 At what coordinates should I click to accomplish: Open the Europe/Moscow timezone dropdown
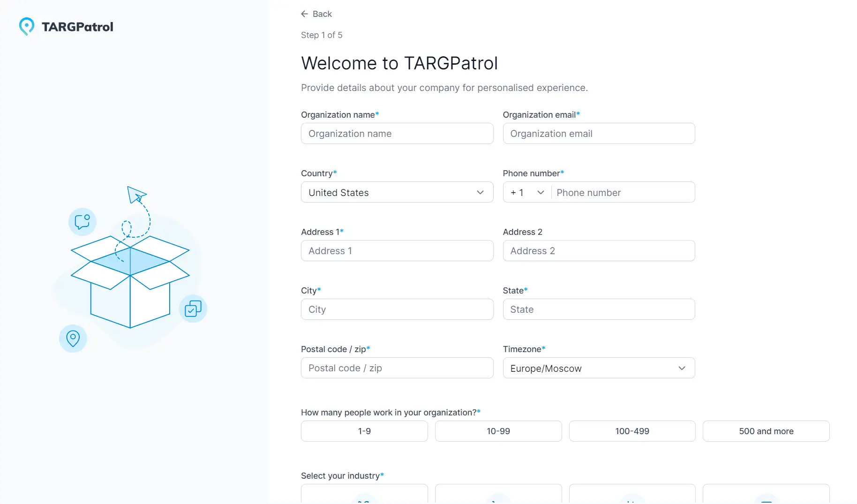pyautogui.click(x=599, y=368)
